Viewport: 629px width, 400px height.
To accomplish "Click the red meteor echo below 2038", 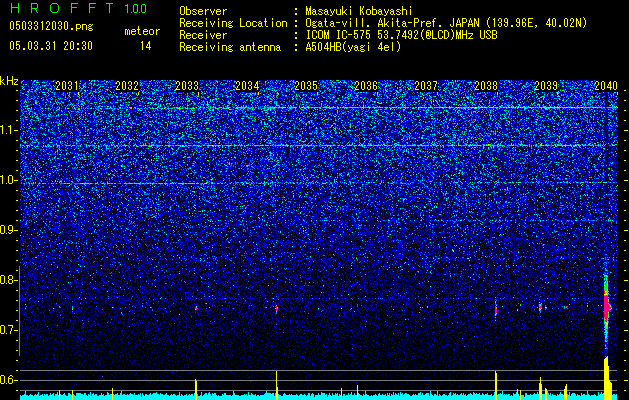I will pyautogui.click(x=496, y=309).
